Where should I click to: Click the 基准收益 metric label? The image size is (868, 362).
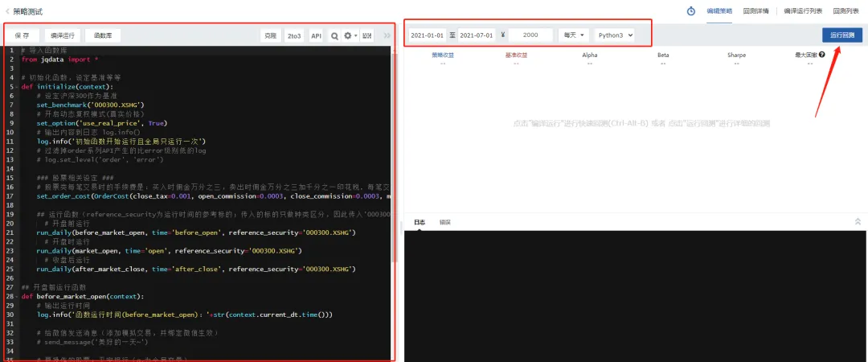pos(516,56)
